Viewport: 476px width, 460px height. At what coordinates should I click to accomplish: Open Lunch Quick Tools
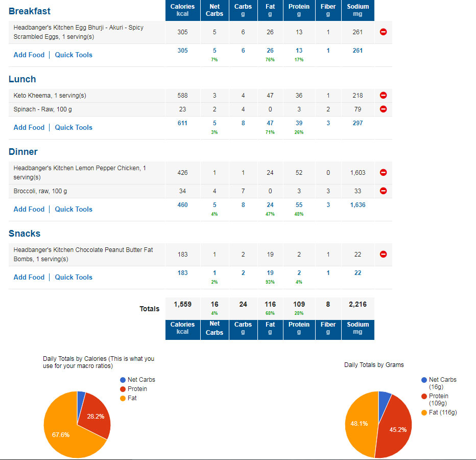74,128
